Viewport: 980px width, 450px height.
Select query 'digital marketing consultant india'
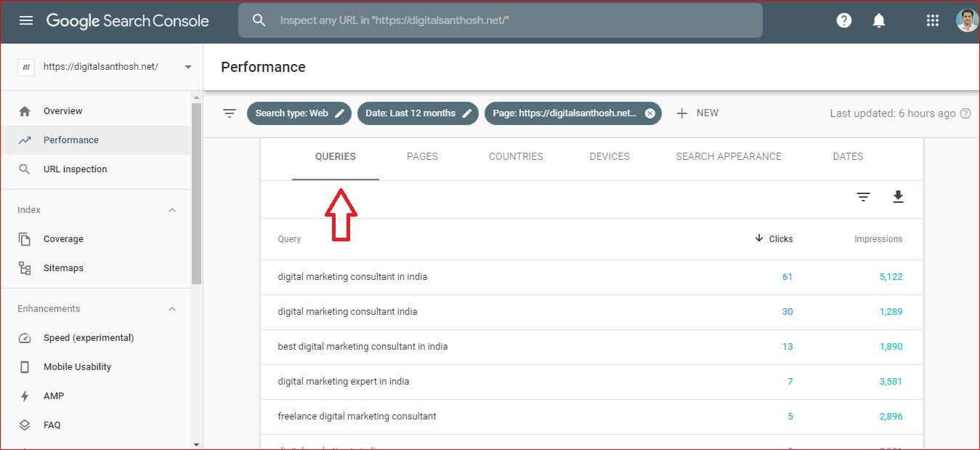[x=347, y=312]
